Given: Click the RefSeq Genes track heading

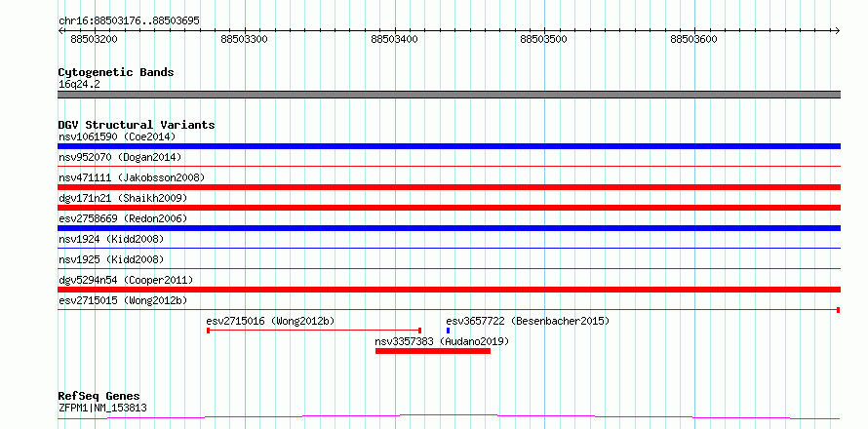Looking at the screenshot, I should click(99, 397).
